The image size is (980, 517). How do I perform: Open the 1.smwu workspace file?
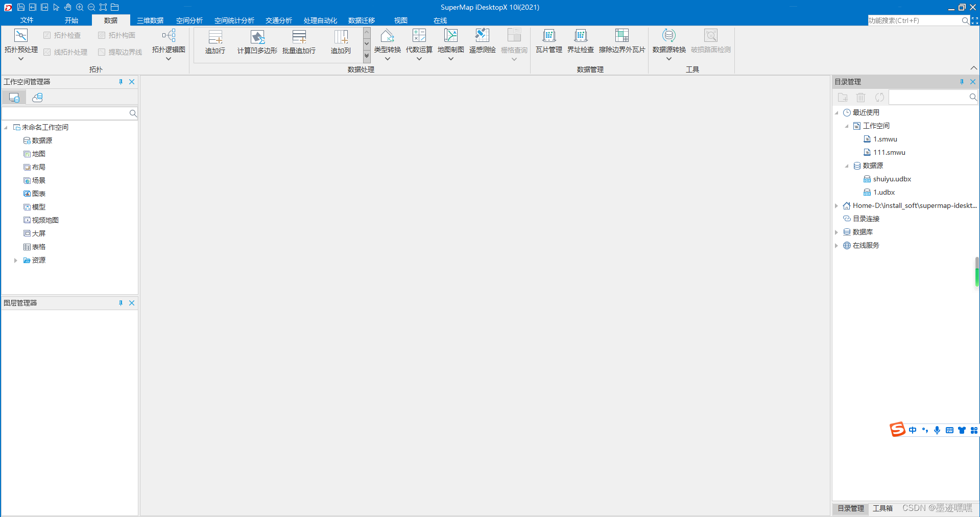[x=884, y=138]
